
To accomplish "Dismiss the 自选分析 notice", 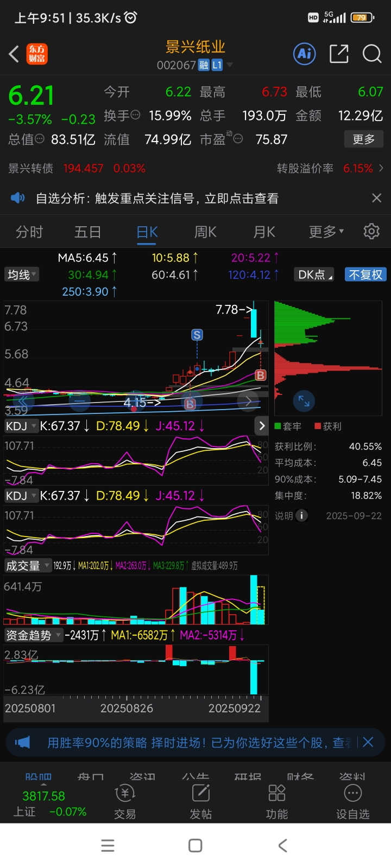I will (376, 198).
